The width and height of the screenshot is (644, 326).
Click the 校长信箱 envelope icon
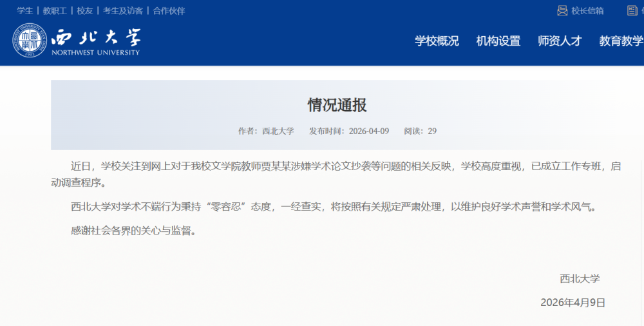[x=562, y=10]
